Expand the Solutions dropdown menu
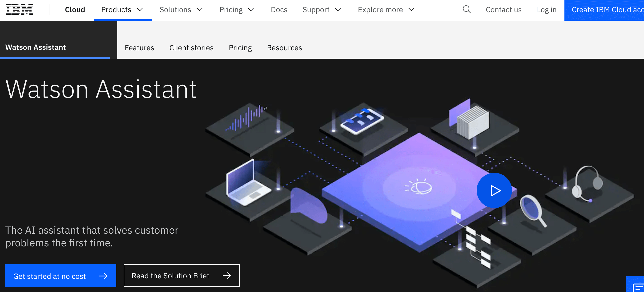Image resolution: width=644 pixels, height=292 pixels. (181, 10)
